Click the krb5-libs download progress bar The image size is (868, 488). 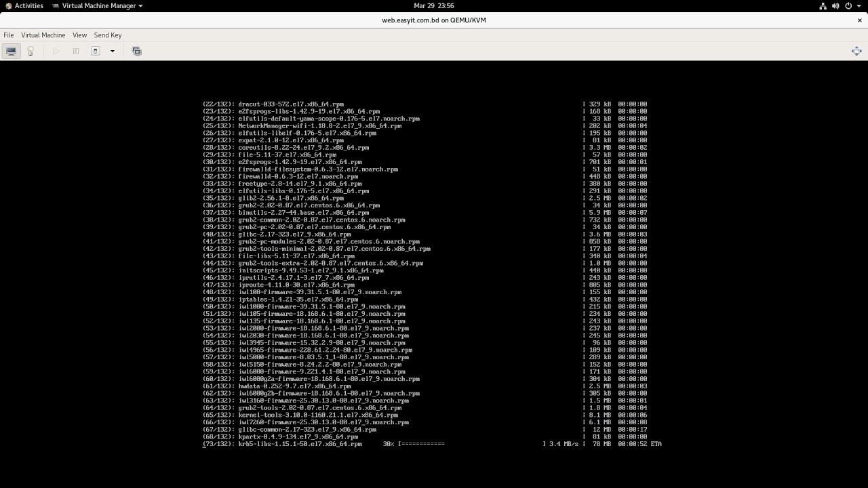click(x=471, y=444)
